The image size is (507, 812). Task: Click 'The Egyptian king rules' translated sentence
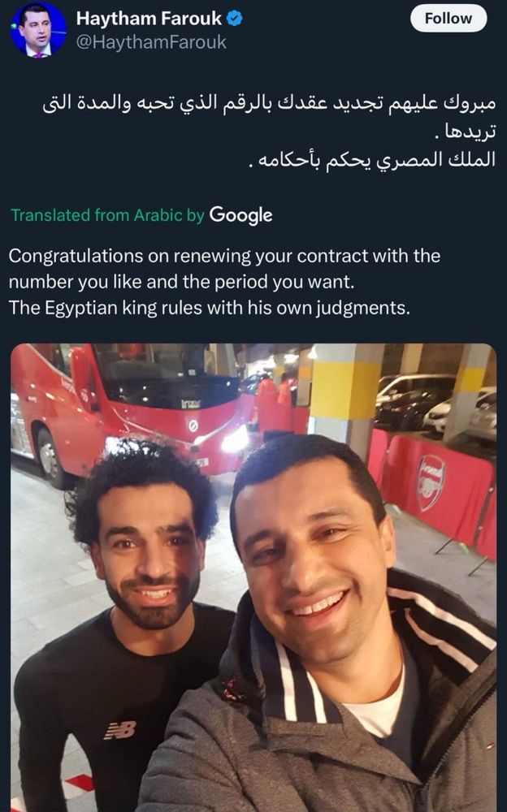point(210,308)
